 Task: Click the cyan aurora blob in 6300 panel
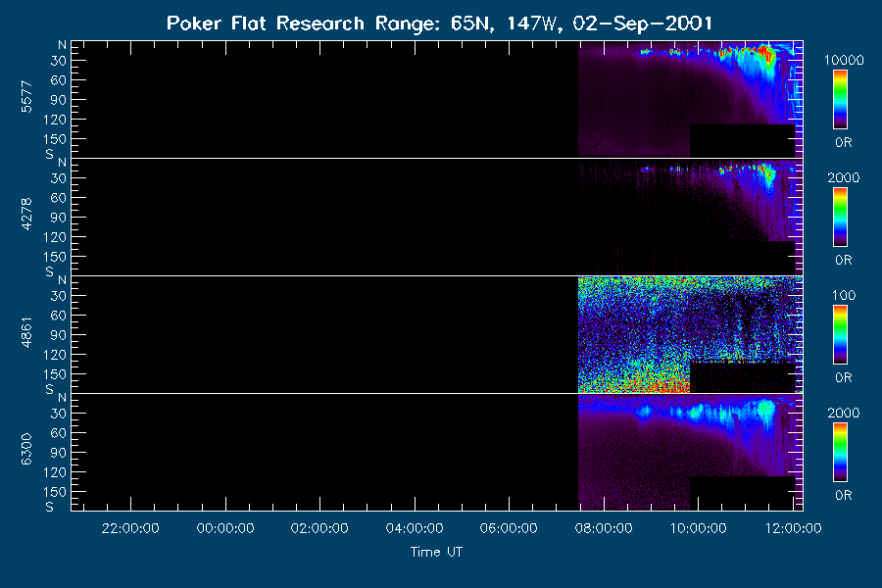(765, 408)
